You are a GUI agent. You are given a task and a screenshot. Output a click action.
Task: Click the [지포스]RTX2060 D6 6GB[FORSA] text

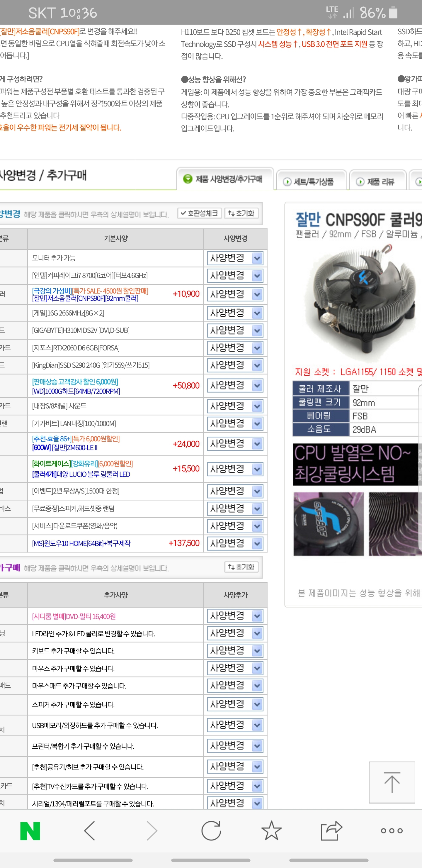76,348
